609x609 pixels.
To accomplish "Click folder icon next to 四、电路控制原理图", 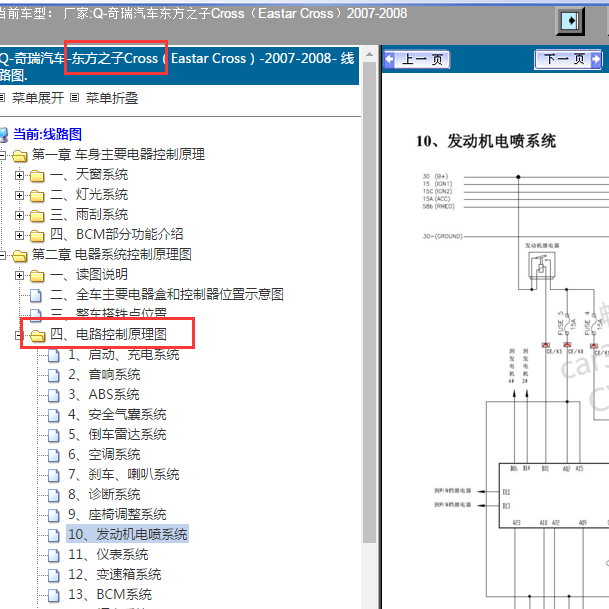I will coord(37,336).
